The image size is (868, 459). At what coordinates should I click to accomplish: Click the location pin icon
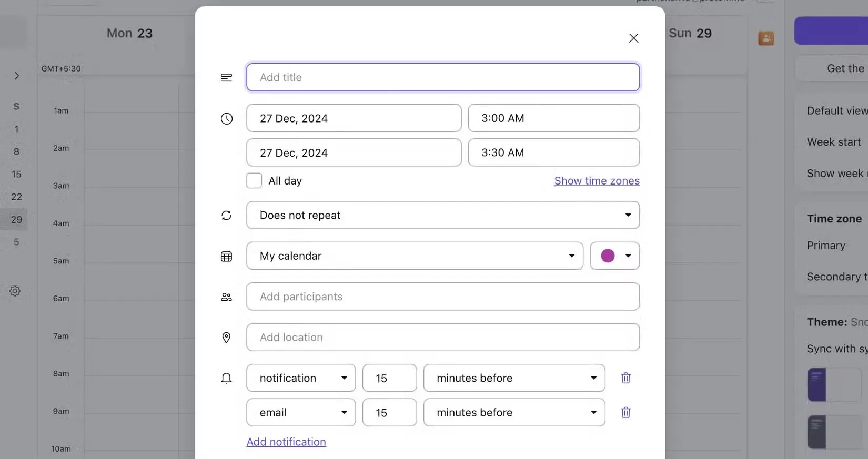226,338
